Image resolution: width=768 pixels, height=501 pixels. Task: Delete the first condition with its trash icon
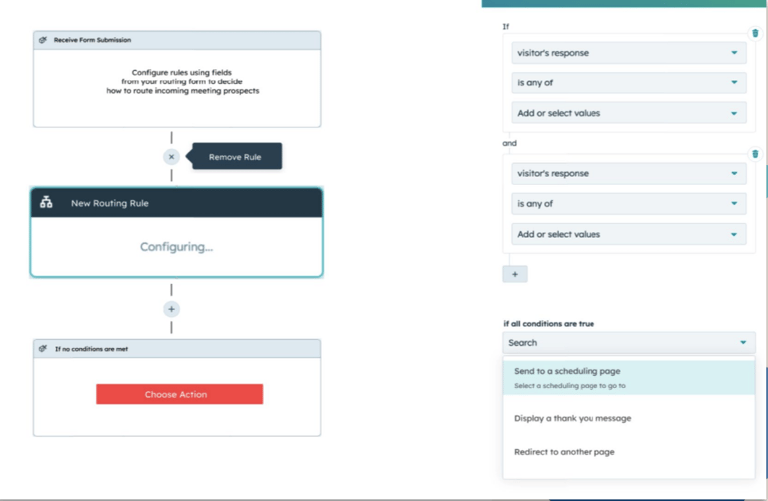(x=755, y=33)
